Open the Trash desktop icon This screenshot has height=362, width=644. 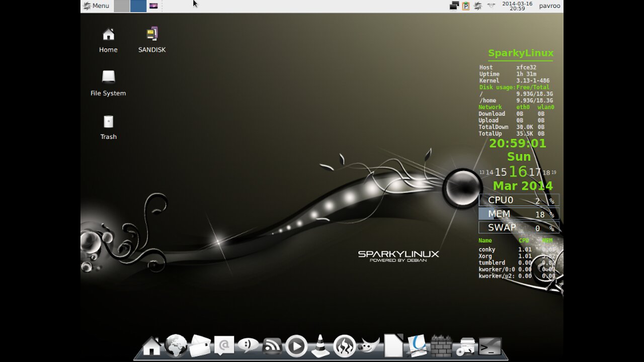pos(108,127)
